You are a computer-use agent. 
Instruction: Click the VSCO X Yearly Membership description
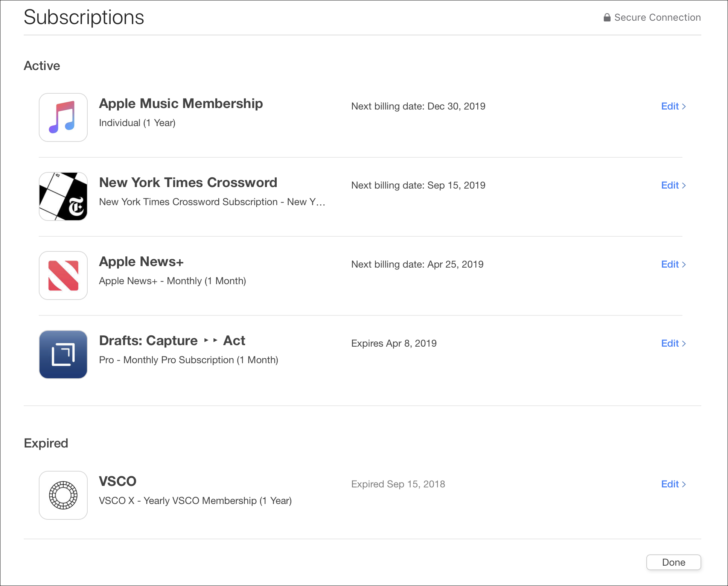point(195,501)
